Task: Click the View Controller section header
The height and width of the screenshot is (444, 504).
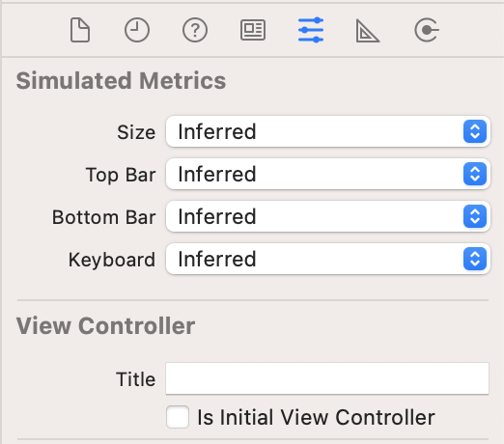Action: (x=105, y=326)
